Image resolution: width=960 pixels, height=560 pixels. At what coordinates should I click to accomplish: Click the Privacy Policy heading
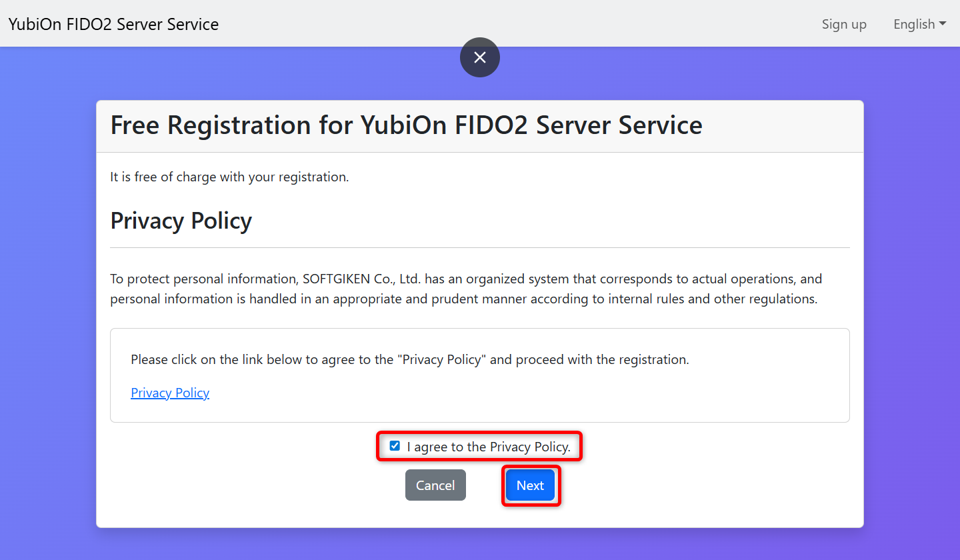(181, 221)
